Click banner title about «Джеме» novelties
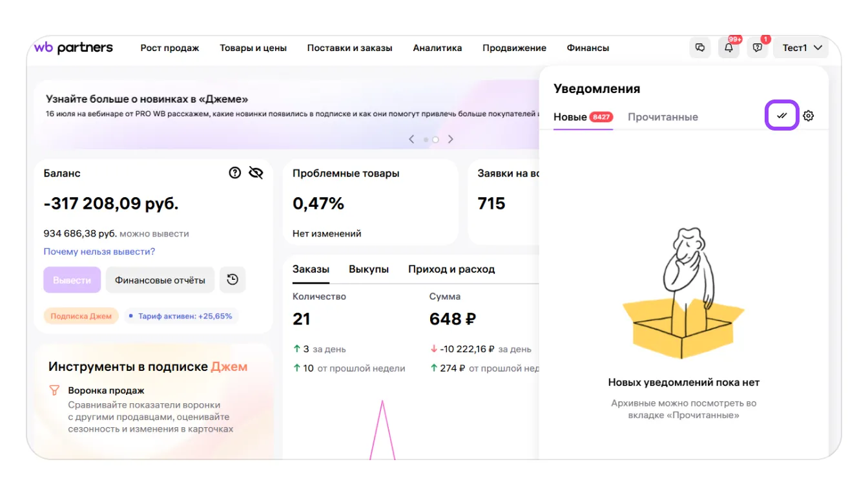This screenshot has height=495, width=868. [147, 99]
